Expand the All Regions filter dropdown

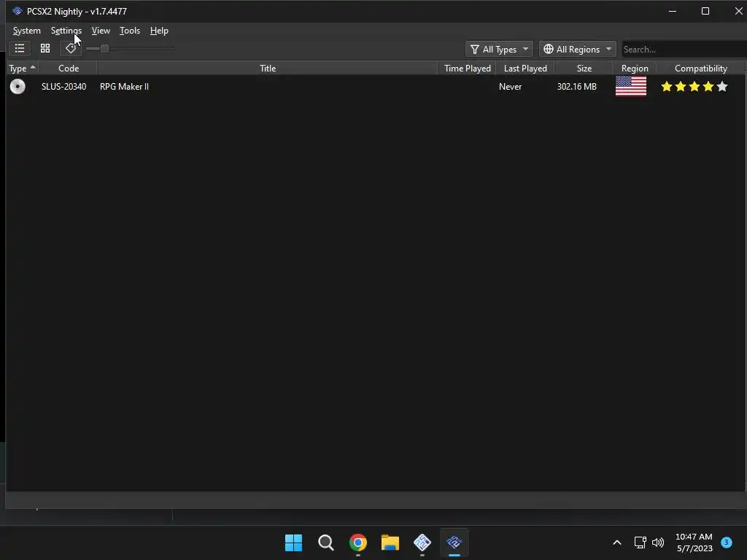pyautogui.click(x=578, y=49)
